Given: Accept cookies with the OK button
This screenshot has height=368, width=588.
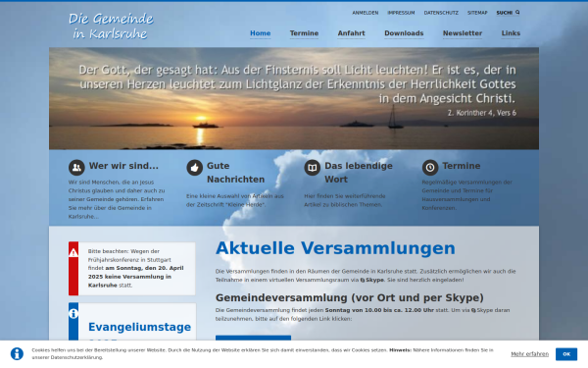Looking at the screenshot, I should 566,354.
